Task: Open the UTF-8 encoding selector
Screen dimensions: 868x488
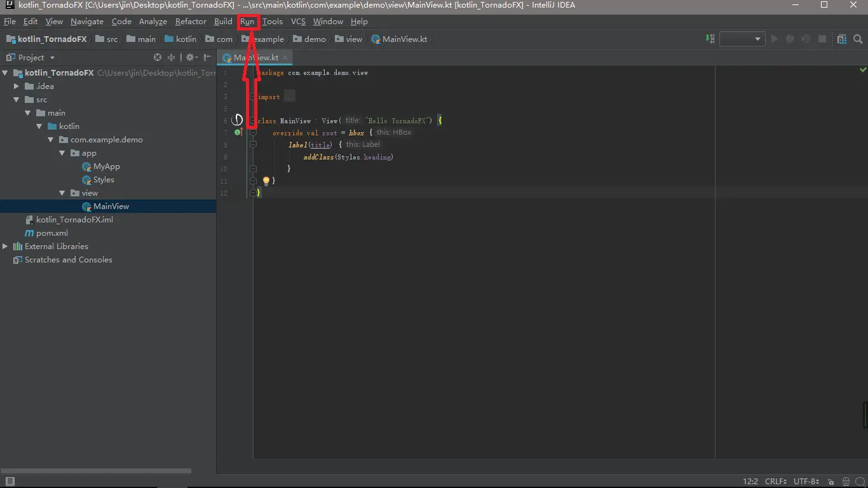Action: point(806,482)
